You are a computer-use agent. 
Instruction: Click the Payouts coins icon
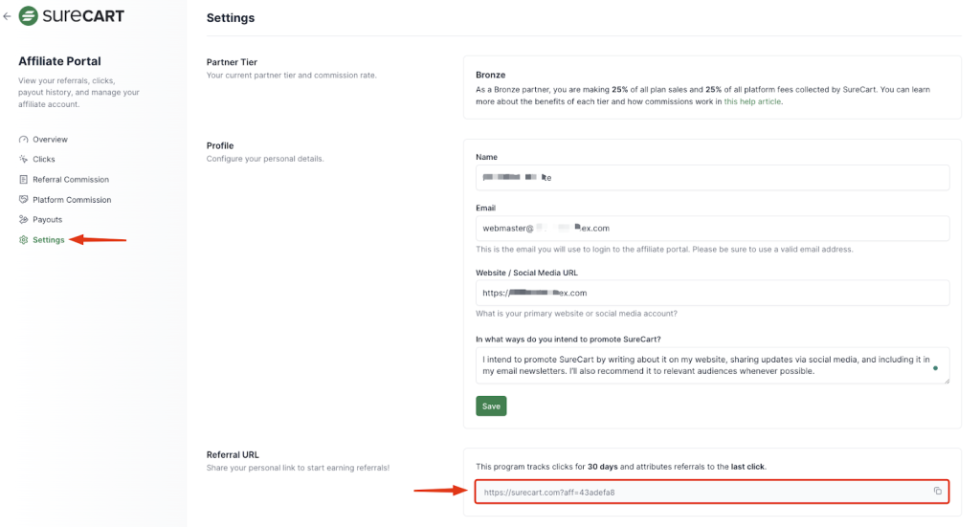[x=23, y=219]
